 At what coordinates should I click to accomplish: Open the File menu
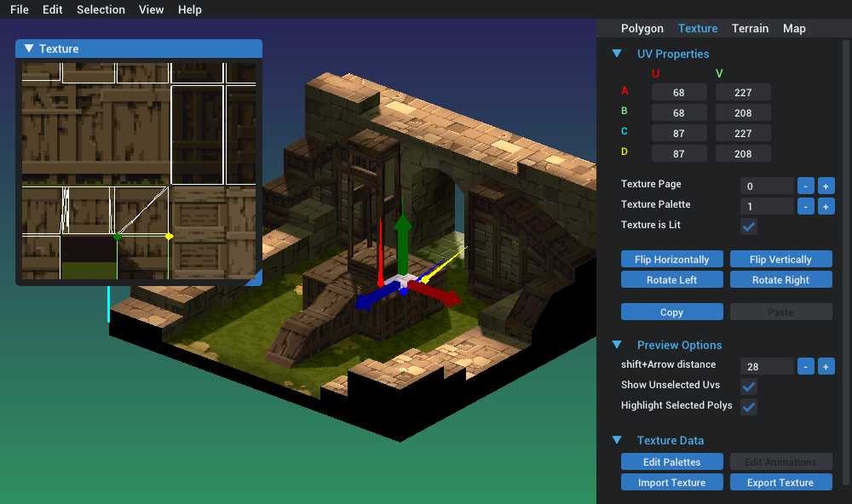click(x=19, y=9)
